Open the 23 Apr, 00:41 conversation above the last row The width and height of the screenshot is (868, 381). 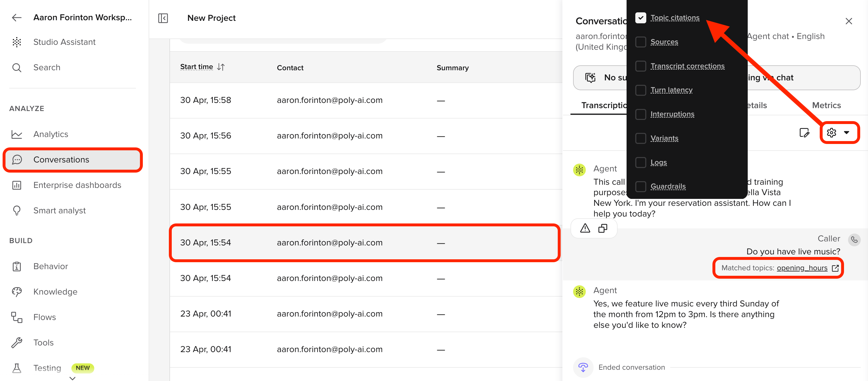366,314
